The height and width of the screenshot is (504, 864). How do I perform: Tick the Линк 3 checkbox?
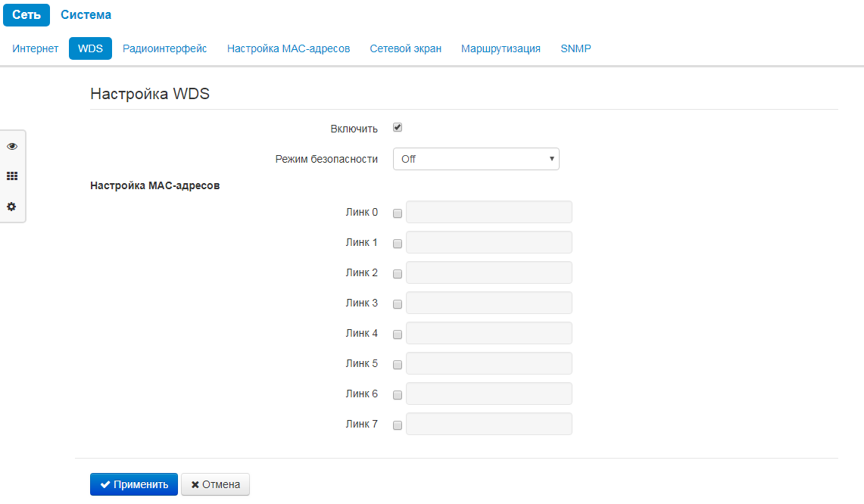coord(398,304)
